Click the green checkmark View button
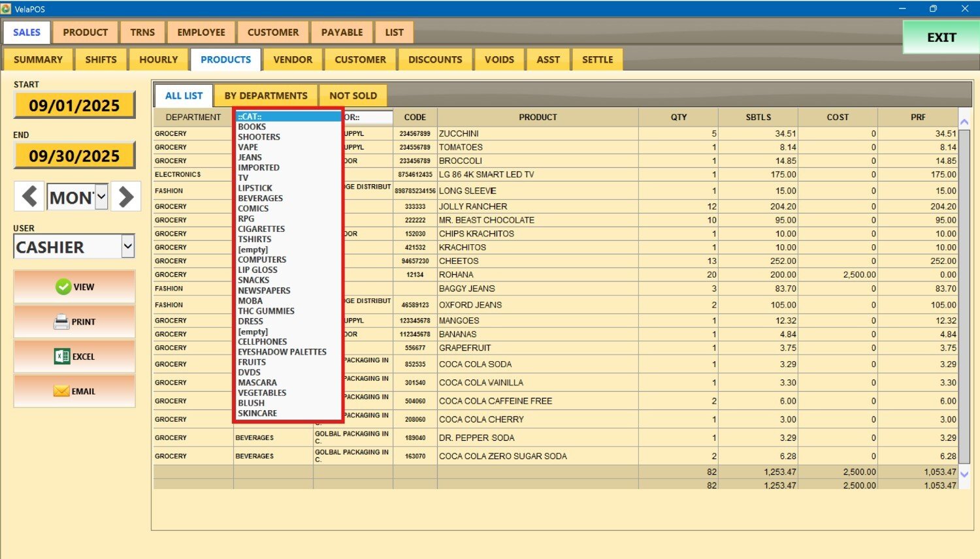980x559 pixels. tap(74, 287)
